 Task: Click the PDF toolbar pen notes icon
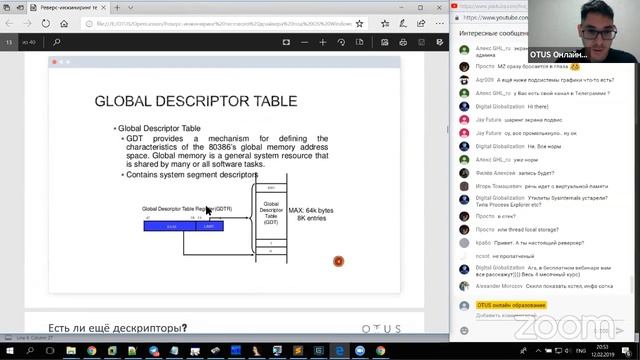[440, 42]
